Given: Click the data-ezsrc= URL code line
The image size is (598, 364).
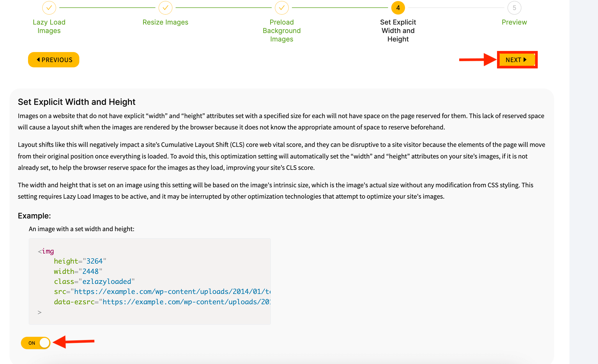Looking at the screenshot, I should click(162, 302).
